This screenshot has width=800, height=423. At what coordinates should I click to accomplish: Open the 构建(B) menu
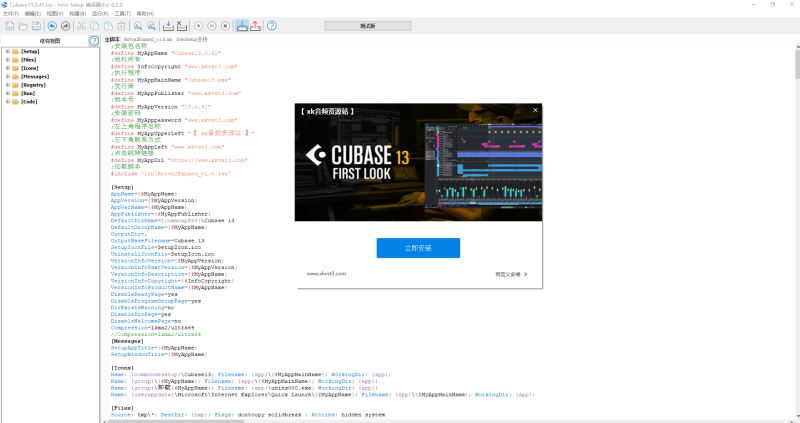[78, 14]
